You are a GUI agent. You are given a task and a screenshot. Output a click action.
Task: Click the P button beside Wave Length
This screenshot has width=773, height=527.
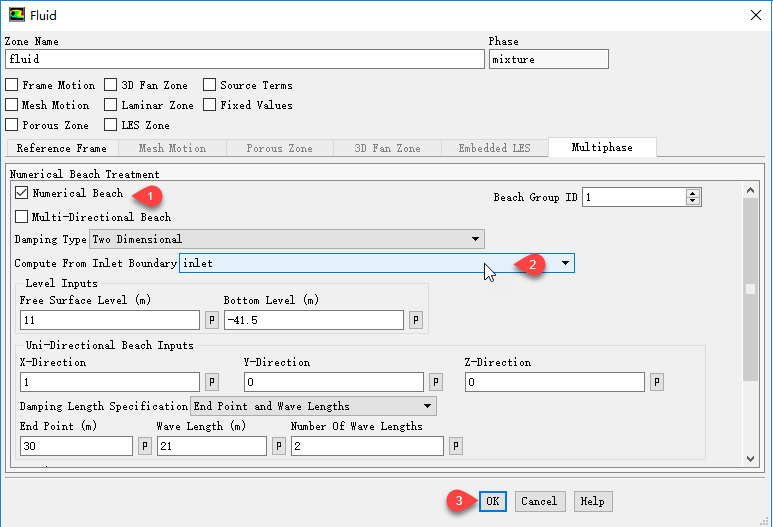278,446
